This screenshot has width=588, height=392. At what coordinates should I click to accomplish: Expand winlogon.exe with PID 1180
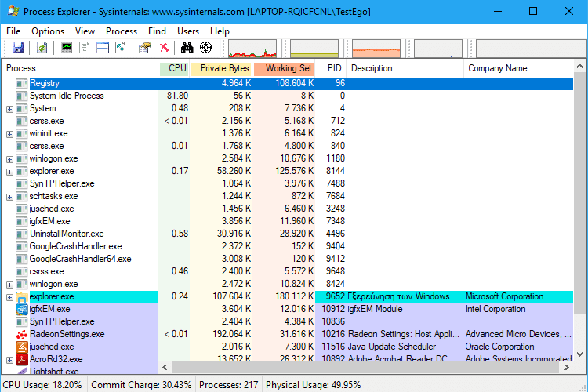point(9,159)
